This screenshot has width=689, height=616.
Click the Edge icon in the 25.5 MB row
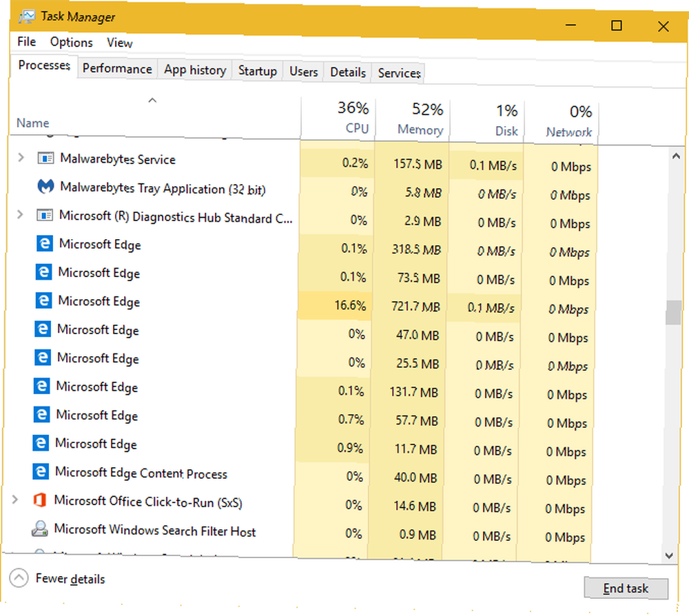[43, 357]
